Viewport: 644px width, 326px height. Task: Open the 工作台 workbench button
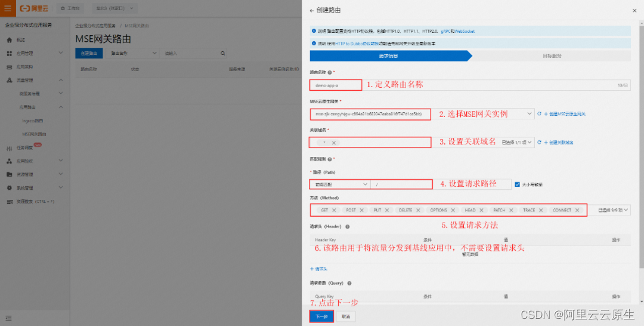click(70, 8)
